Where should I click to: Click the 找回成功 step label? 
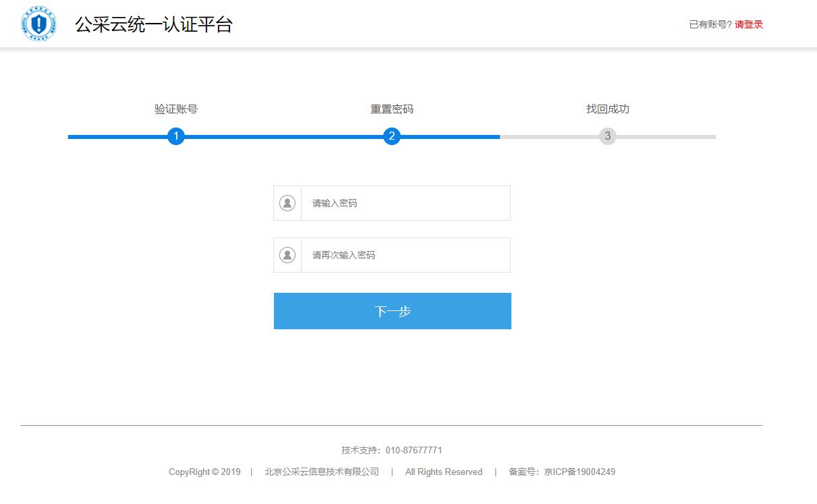(608, 109)
